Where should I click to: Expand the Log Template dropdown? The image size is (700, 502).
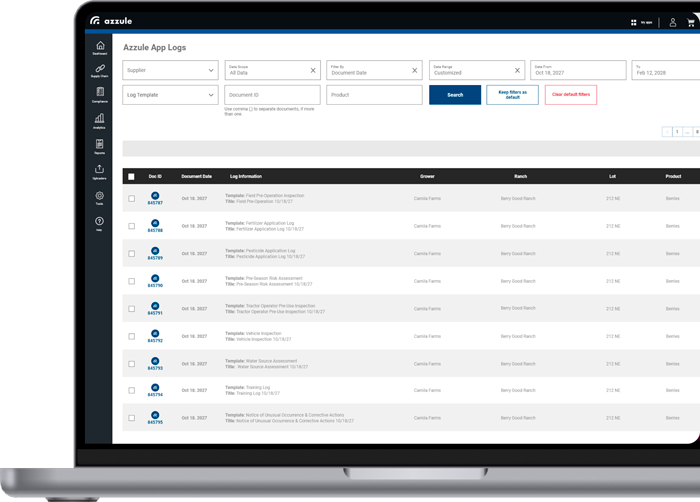pyautogui.click(x=170, y=95)
